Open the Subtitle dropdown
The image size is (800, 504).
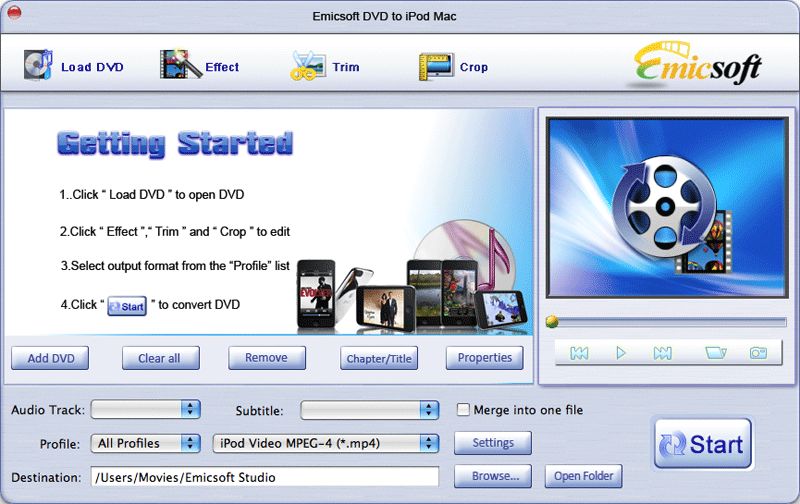point(369,410)
